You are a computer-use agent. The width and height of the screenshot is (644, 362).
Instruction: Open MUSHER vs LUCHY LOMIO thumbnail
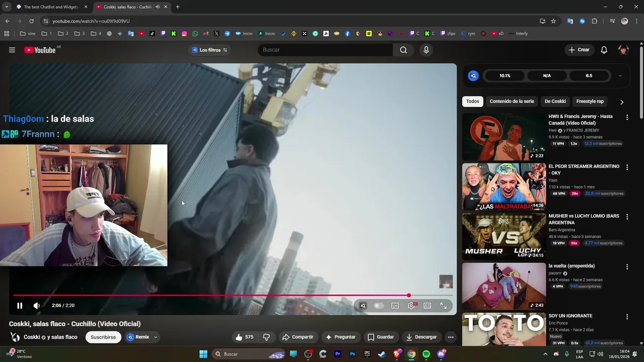point(504,236)
